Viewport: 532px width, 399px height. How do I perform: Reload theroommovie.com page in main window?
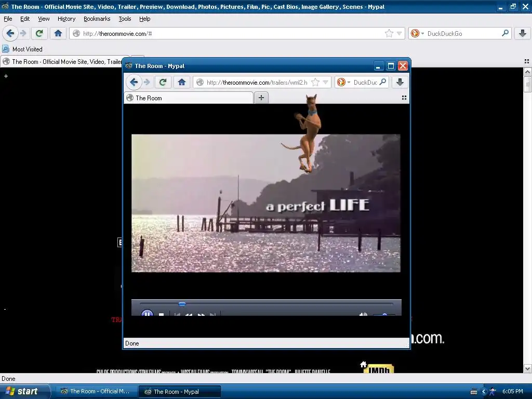click(x=39, y=33)
